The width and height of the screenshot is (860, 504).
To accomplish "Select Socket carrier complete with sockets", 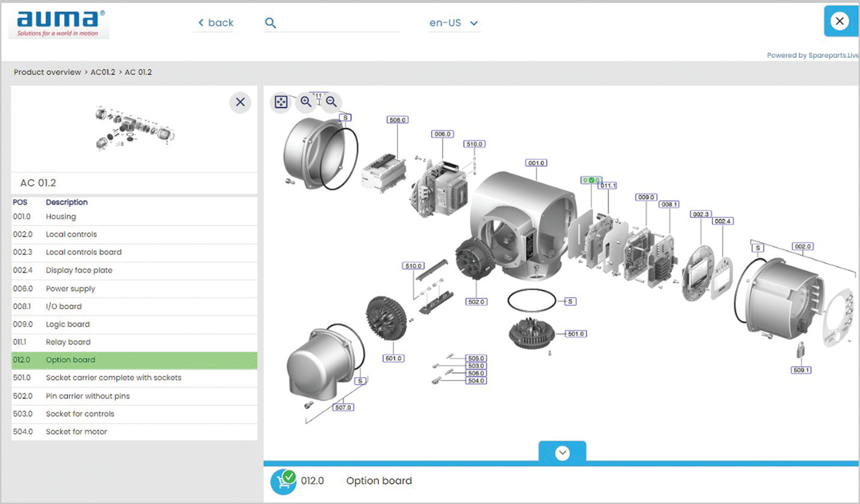I will 113,378.
